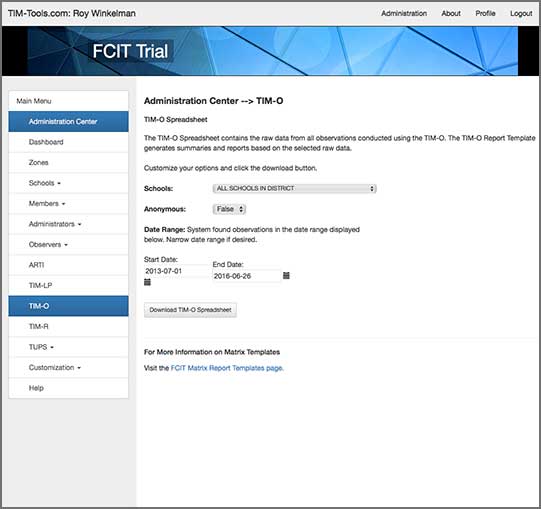This screenshot has height=509, width=541.
Task: Open the ARTI sidebar item
Action: [x=68, y=265]
